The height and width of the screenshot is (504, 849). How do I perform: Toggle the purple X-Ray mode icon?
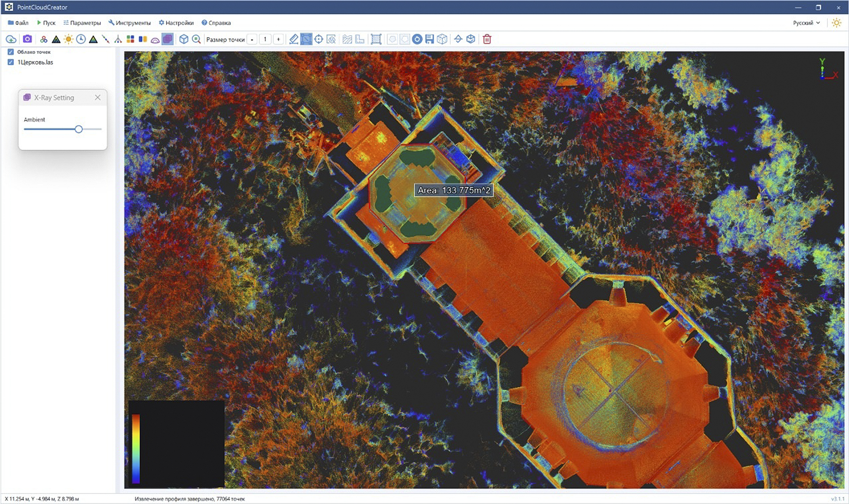coord(167,39)
